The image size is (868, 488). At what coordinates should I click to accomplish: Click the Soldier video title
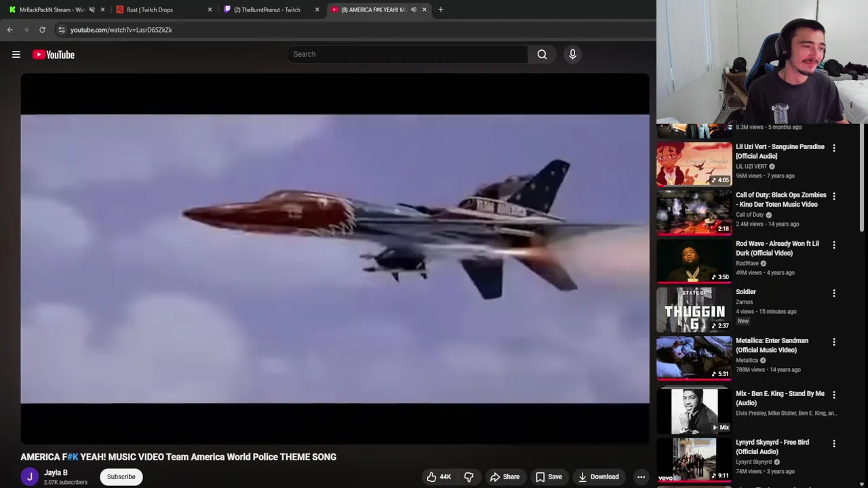(746, 292)
